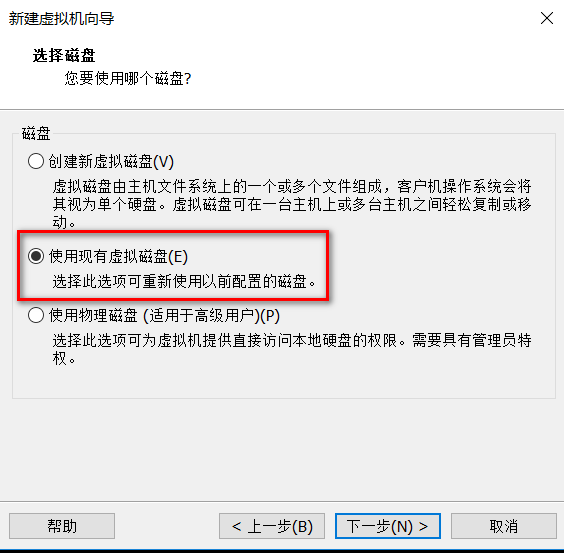Screen dimensions: 564x553
Task: Click the red highlight box border
Action: pos(173,232)
